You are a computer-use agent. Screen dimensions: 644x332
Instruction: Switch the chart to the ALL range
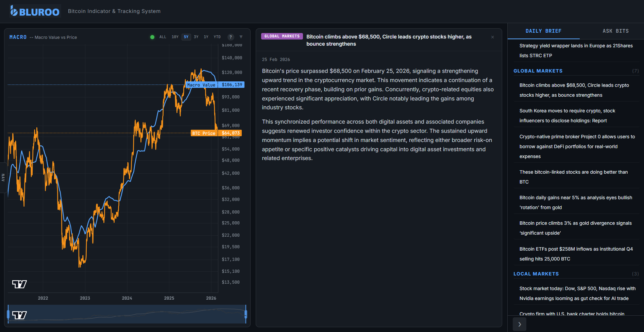click(x=163, y=37)
